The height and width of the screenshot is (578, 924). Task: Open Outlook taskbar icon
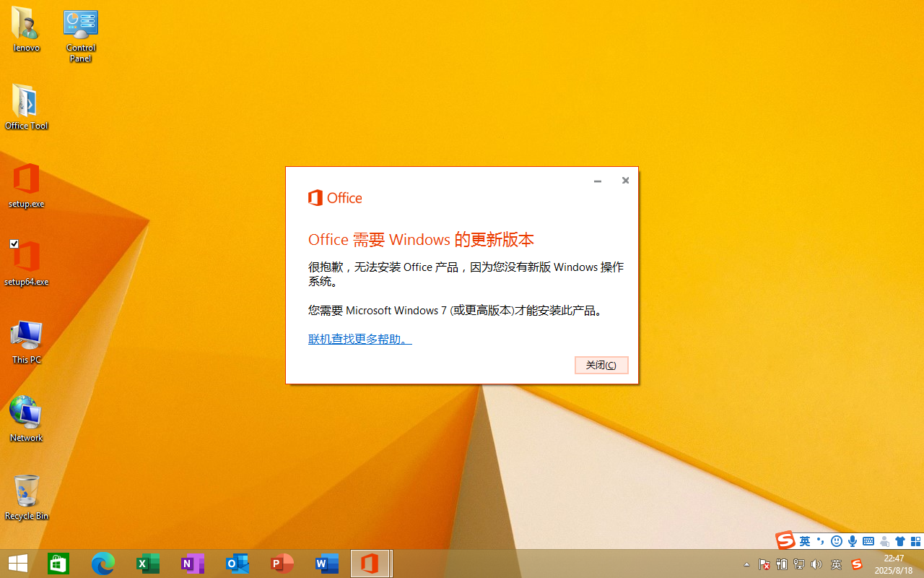click(237, 564)
